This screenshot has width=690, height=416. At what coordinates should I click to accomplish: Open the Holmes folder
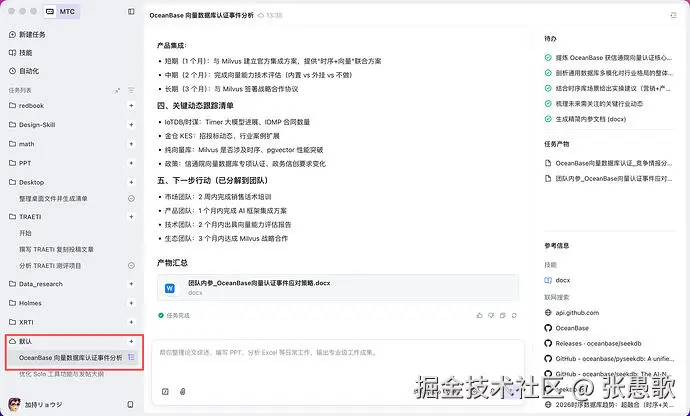[x=25, y=303]
